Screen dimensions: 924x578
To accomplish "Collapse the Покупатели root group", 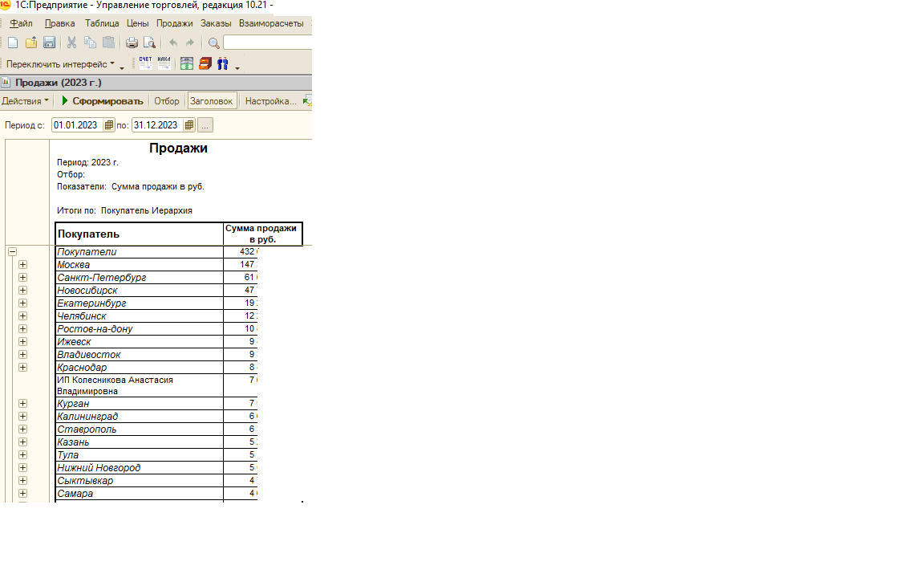I will 12,252.
